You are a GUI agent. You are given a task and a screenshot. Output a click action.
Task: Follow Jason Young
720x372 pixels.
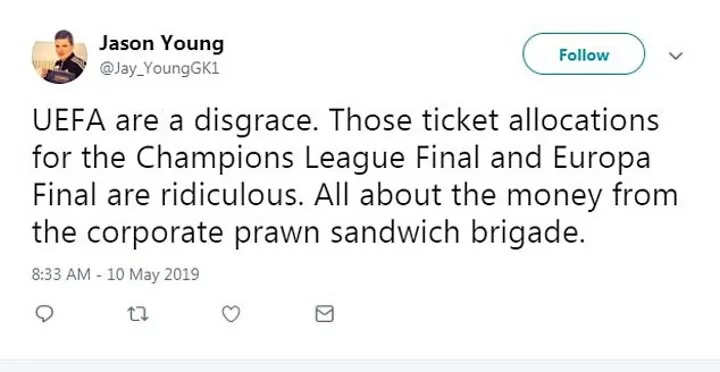coord(584,54)
